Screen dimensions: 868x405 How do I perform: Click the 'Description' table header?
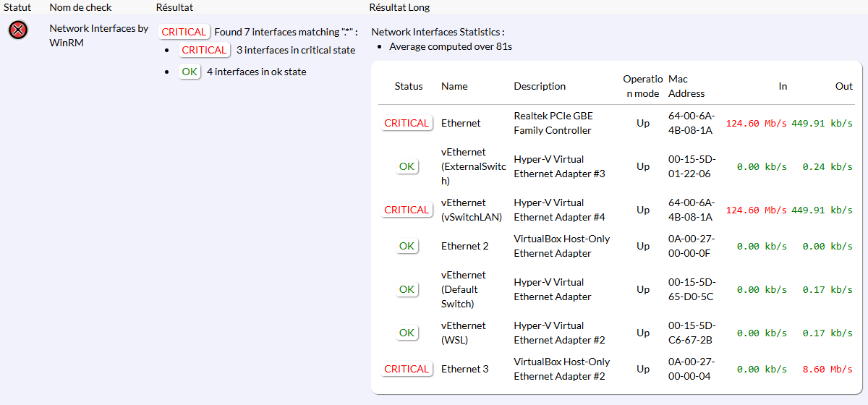point(540,86)
